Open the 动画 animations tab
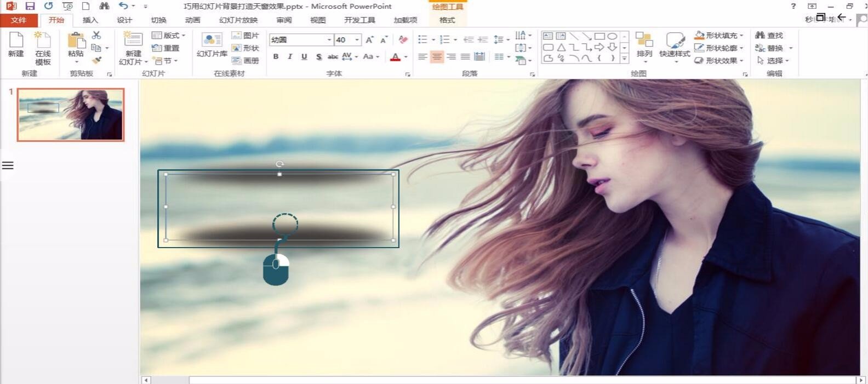 pos(192,20)
